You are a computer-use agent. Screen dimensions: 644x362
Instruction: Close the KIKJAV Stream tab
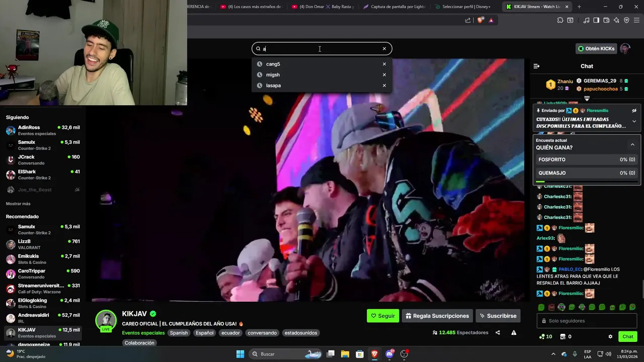pyautogui.click(x=567, y=7)
